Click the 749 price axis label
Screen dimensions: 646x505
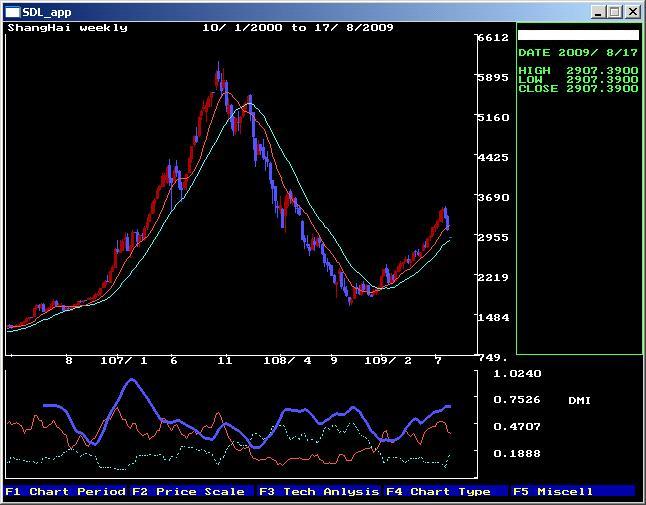pos(492,357)
